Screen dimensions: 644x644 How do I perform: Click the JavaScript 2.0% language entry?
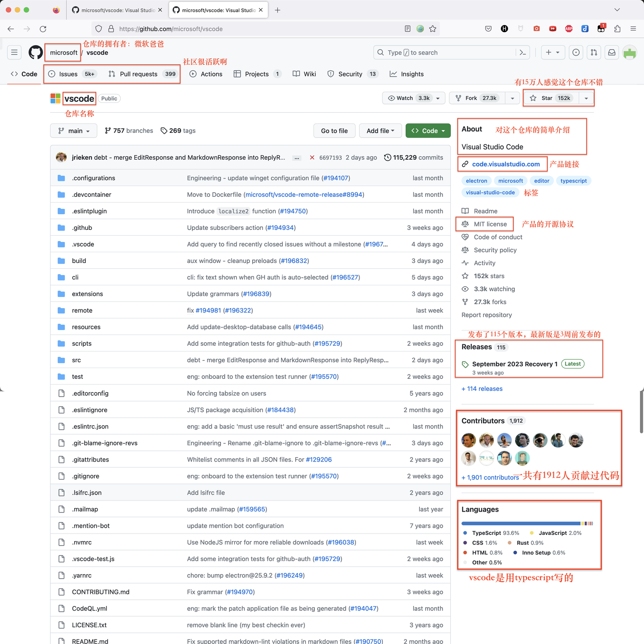tap(556, 533)
